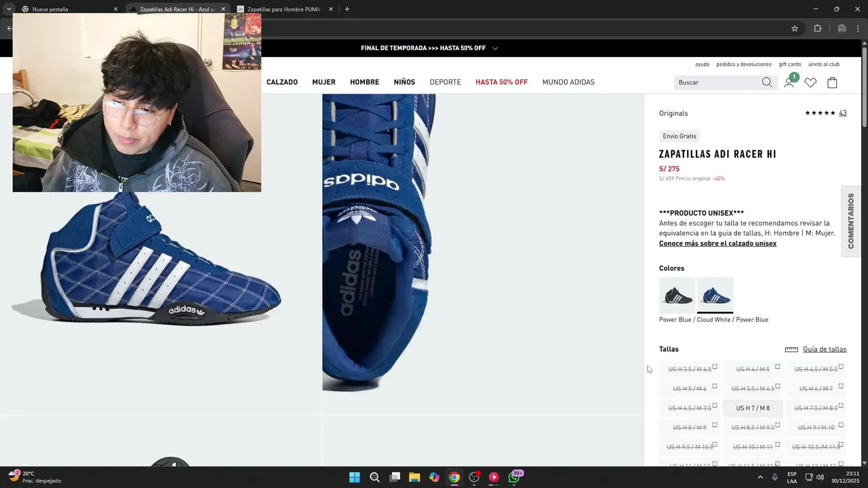Viewport: 868px width, 488px height.
Task: Expand the FINAL DE TEMPORADA promo chevron
Action: coord(495,48)
